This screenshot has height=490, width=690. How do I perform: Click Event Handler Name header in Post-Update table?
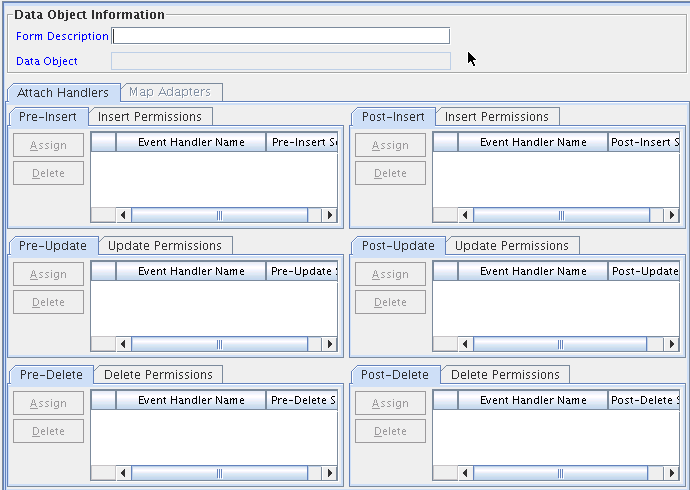pyautogui.click(x=533, y=271)
